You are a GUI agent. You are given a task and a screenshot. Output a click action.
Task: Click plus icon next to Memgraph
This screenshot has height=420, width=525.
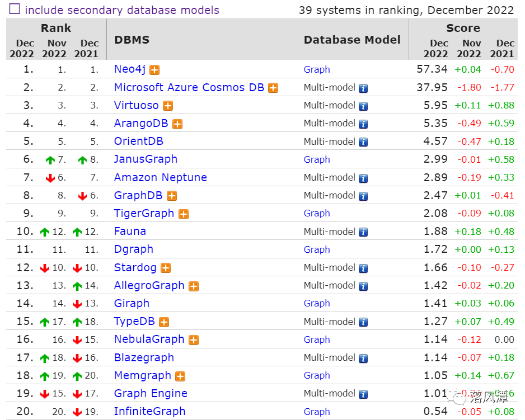tap(180, 376)
